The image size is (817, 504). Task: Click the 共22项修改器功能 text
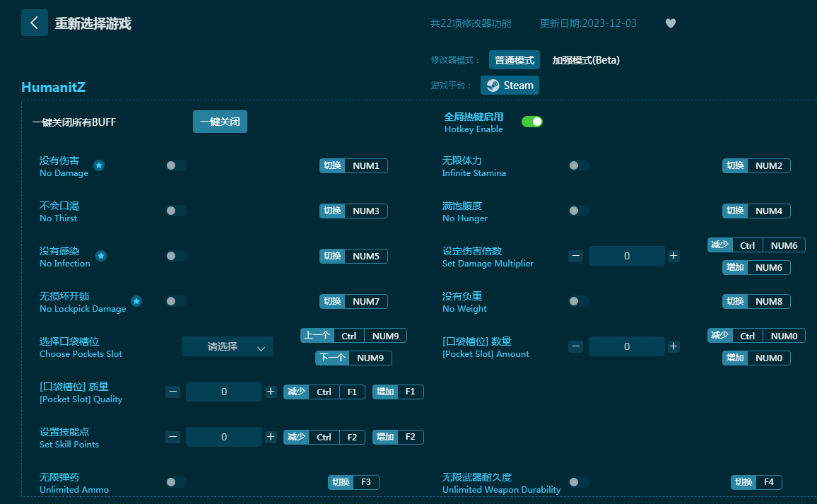click(x=471, y=23)
